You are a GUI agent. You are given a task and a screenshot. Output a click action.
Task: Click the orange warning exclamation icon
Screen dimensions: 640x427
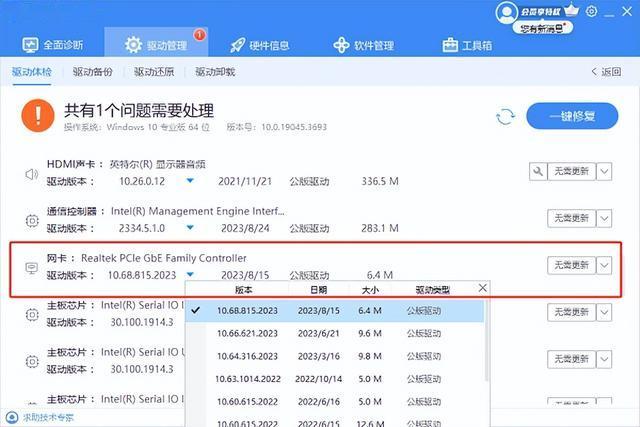pyautogui.click(x=38, y=116)
